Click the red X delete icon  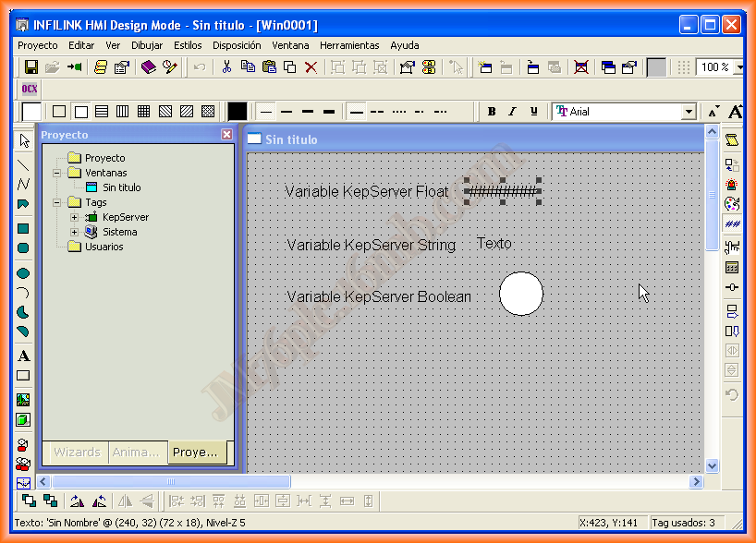311,67
